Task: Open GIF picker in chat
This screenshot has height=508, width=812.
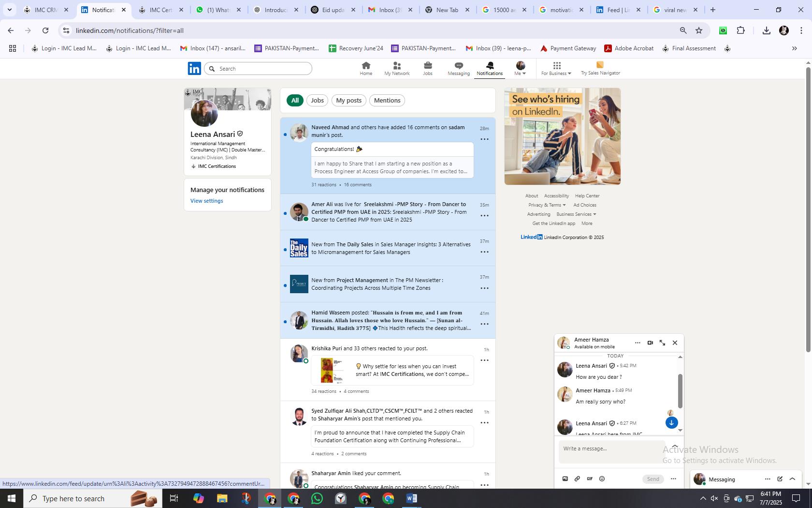Action: click(x=590, y=478)
